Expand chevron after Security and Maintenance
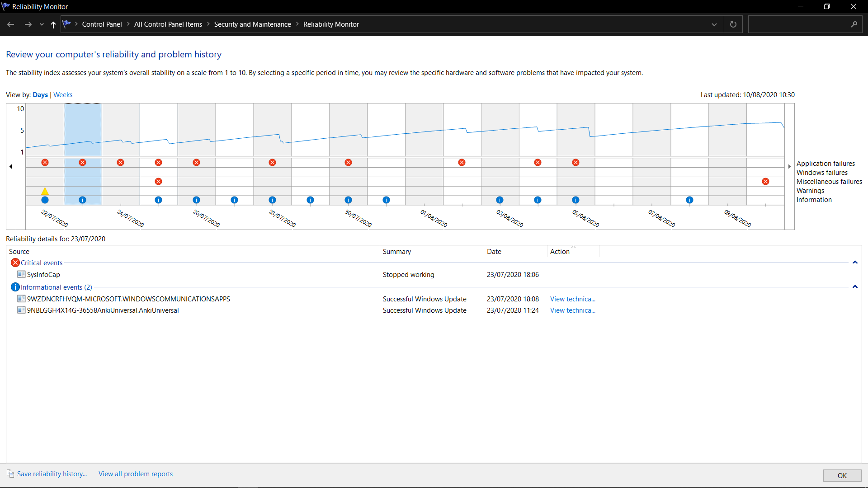The image size is (868, 488). pyautogui.click(x=297, y=24)
